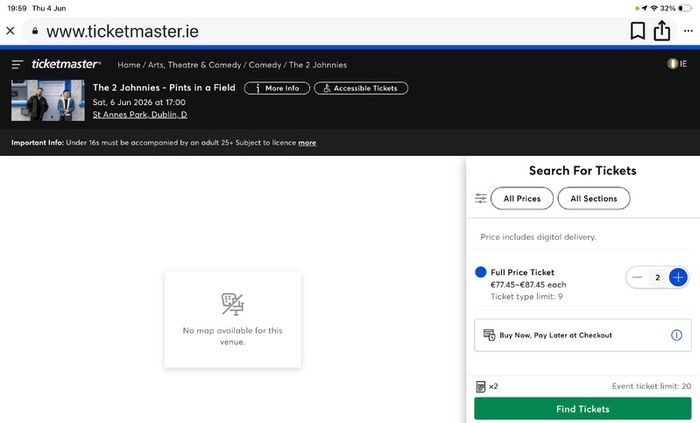Viewport: 700px width, 423px height.
Task: Open The 2 Johnnies breadcrumb
Action: point(318,65)
